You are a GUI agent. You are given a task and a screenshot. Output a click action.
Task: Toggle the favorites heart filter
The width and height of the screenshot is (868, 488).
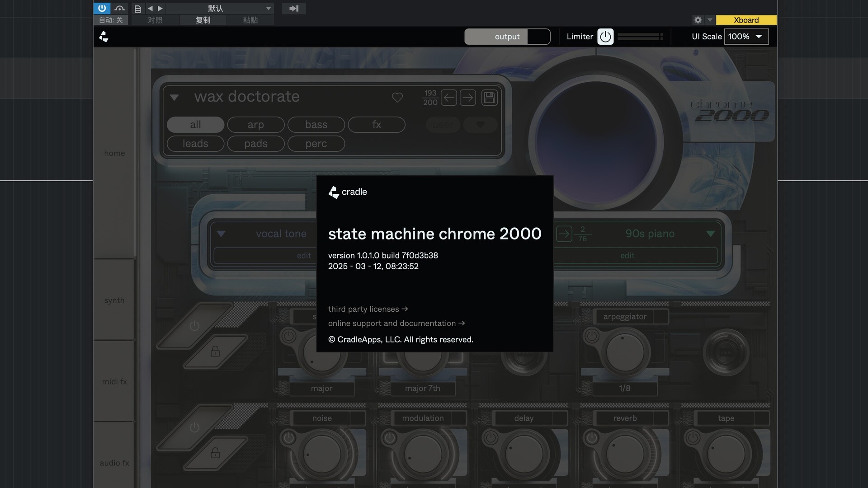click(x=480, y=125)
